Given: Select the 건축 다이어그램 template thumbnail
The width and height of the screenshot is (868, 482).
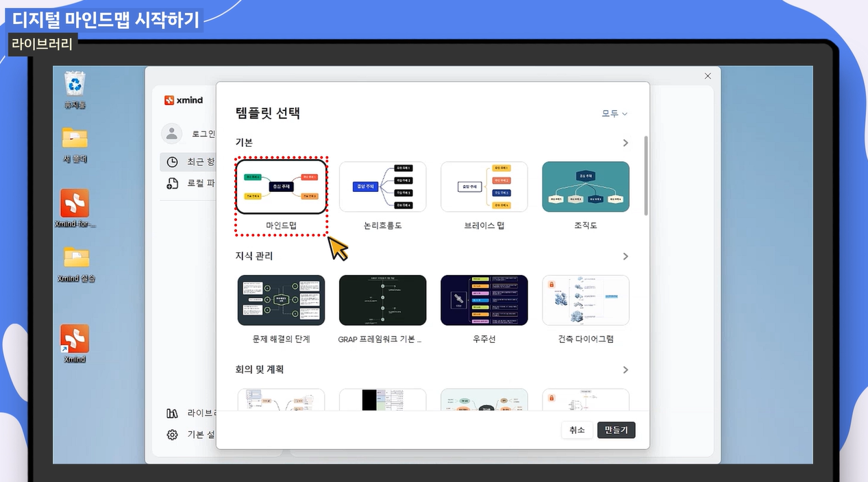Looking at the screenshot, I should pos(585,300).
